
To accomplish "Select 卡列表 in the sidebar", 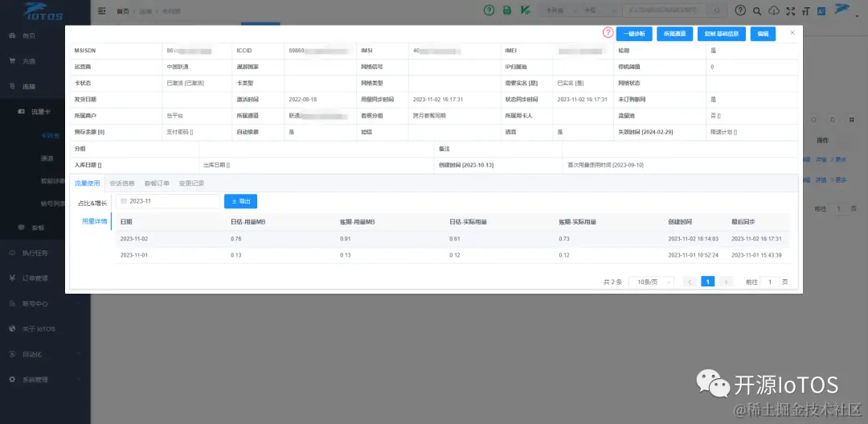I will point(51,135).
